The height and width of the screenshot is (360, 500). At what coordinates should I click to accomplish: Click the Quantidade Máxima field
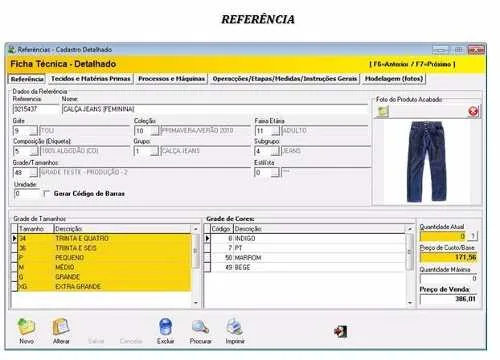[x=449, y=278]
